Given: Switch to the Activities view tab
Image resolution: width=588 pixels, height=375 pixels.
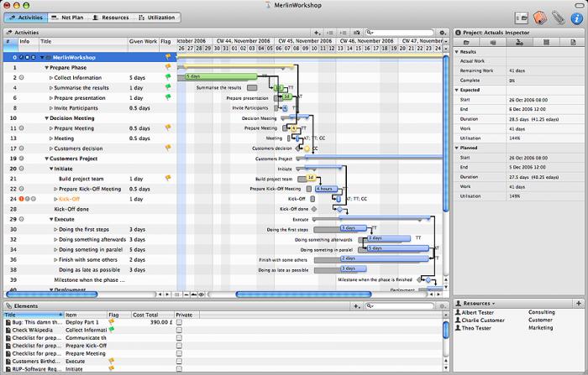Looking at the screenshot, I should [26, 18].
